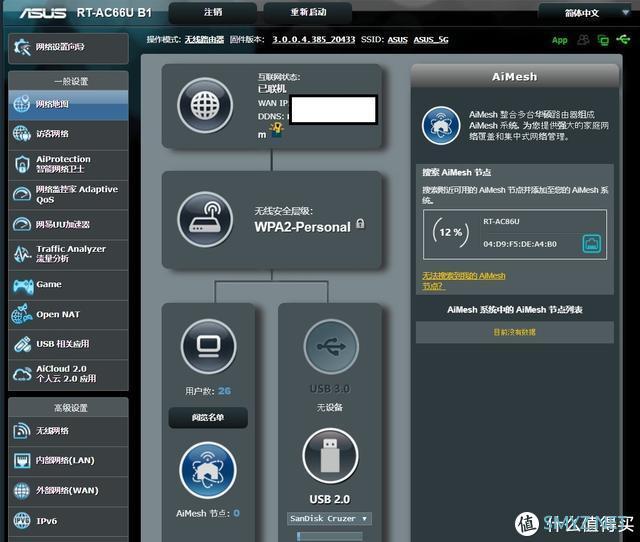Open the SanDisk Cruzer dropdown
640x542 pixels.
point(329,518)
